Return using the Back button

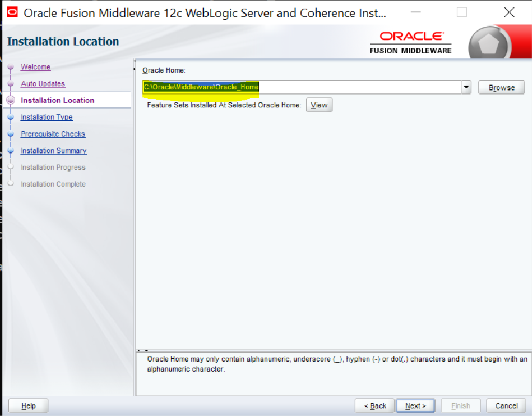374,405
